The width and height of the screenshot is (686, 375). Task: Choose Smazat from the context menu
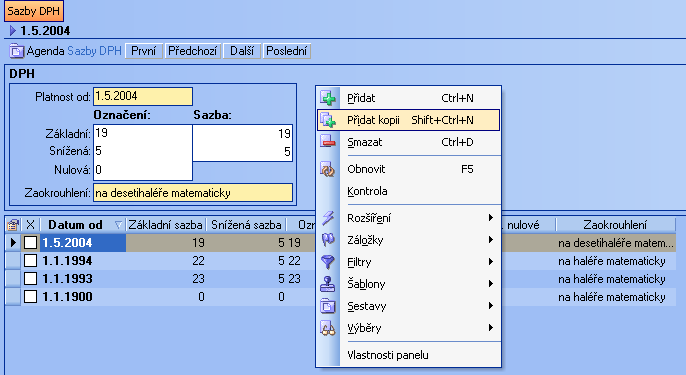point(409,142)
